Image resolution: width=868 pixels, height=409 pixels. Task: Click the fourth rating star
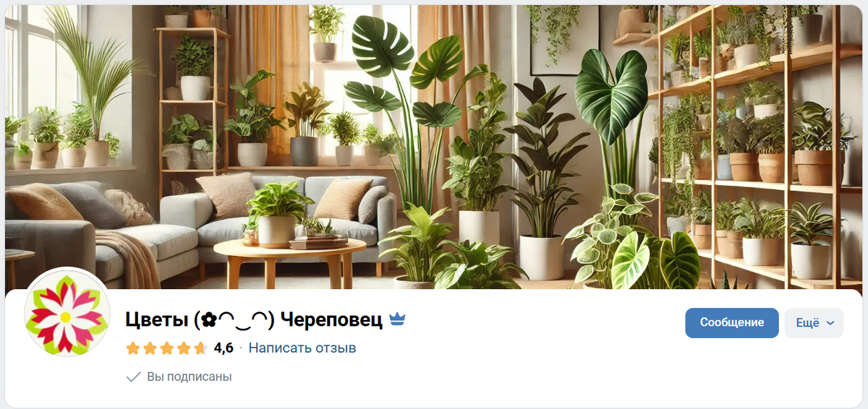pos(184,348)
